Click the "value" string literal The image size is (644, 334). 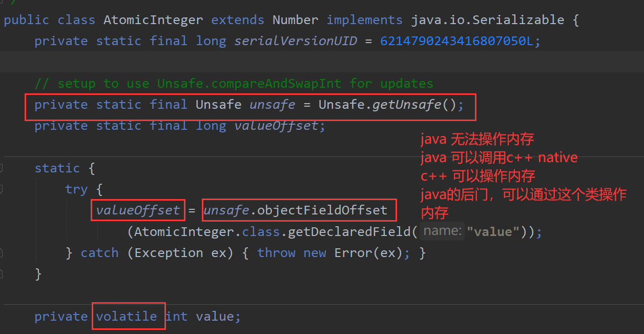[493, 232]
